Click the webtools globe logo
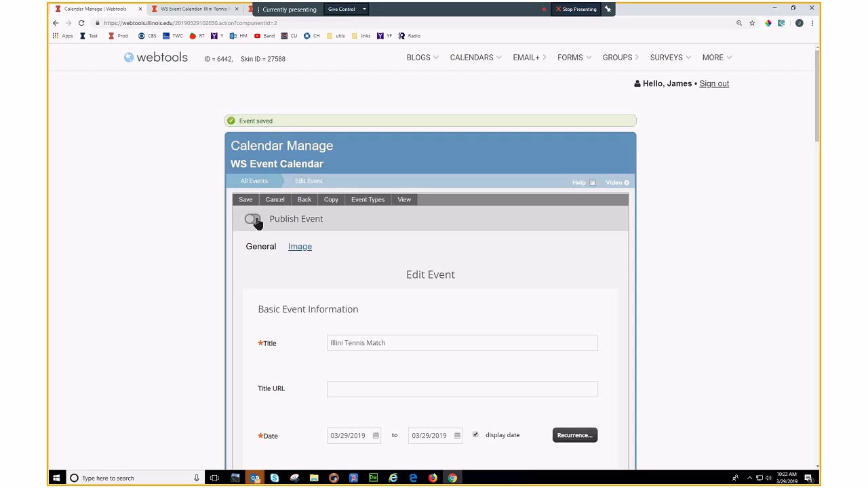 (129, 58)
